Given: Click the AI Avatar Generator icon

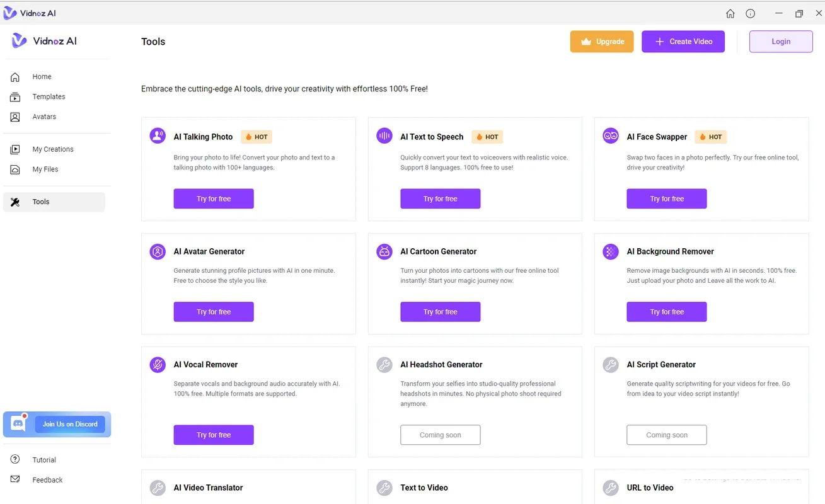Looking at the screenshot, I should click(158, 251).
